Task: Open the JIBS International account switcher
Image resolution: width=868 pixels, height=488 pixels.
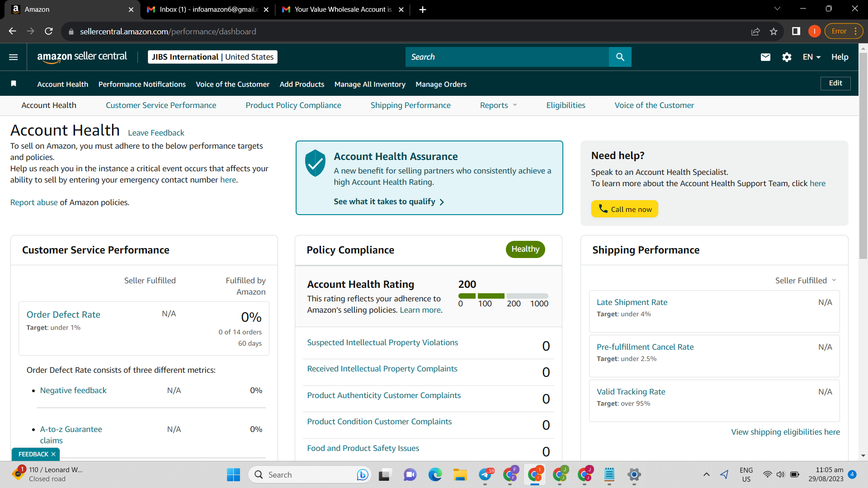Action: click(x=212, y=57)
